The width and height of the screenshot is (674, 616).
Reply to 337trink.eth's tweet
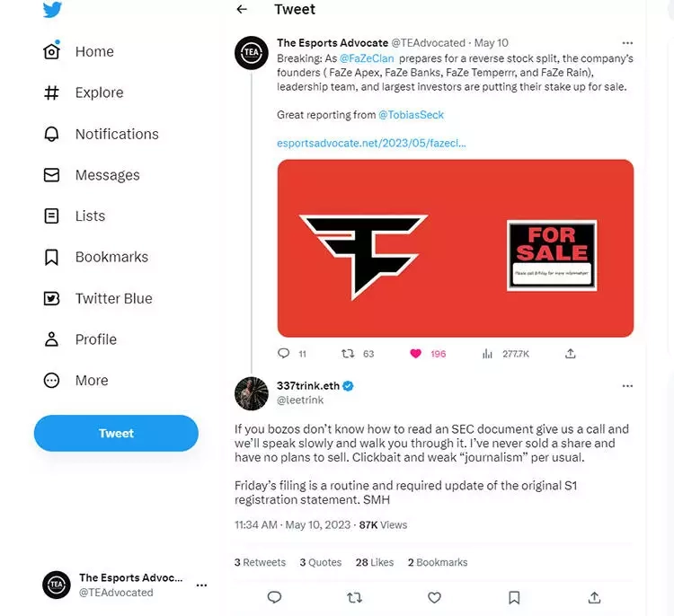[275, 597]
